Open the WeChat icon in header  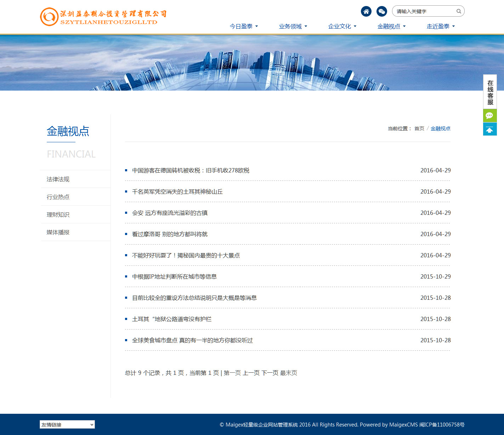(381, 11)
